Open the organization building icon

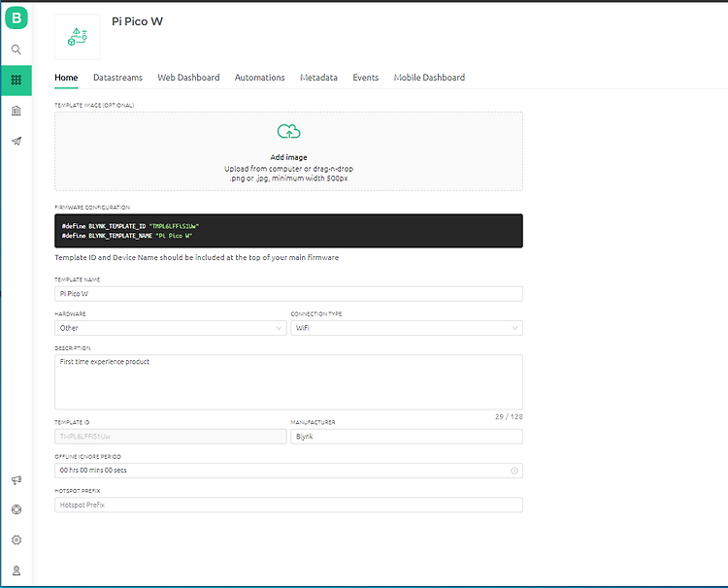[17, 111]
